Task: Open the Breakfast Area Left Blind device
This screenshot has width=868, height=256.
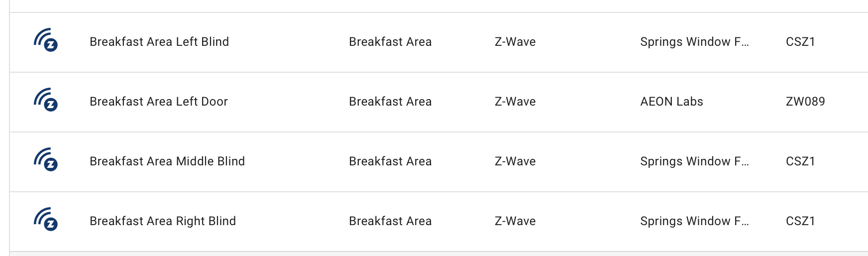Action: pos(159,42)
